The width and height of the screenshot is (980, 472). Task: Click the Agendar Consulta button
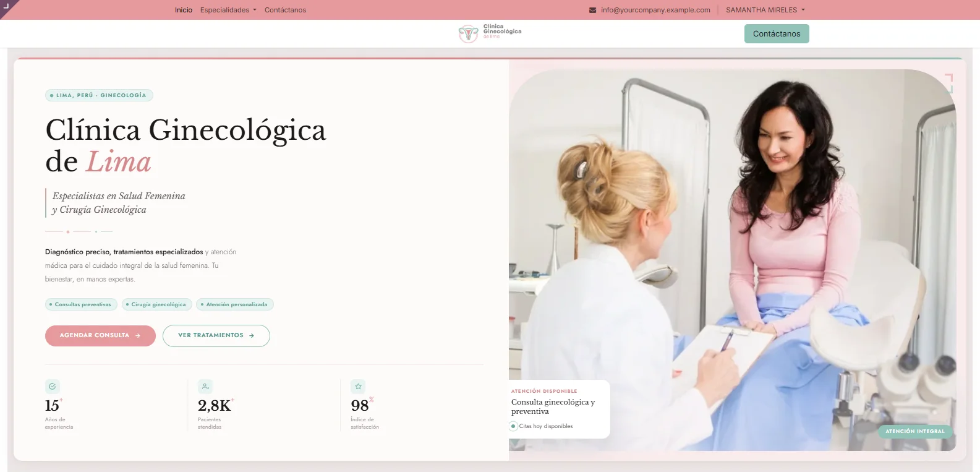(100, 336)
